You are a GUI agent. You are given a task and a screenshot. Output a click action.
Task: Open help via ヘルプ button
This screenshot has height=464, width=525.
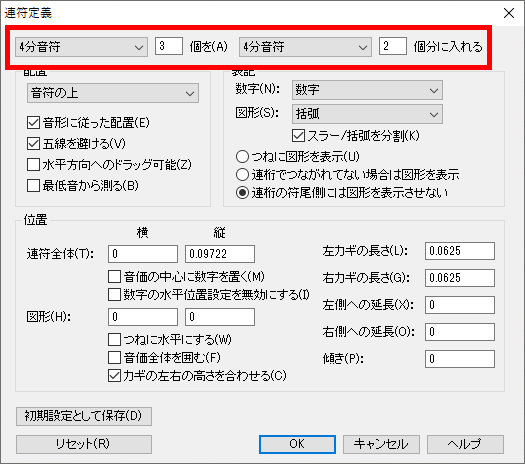pyautogui.click(x=465, y=444)
